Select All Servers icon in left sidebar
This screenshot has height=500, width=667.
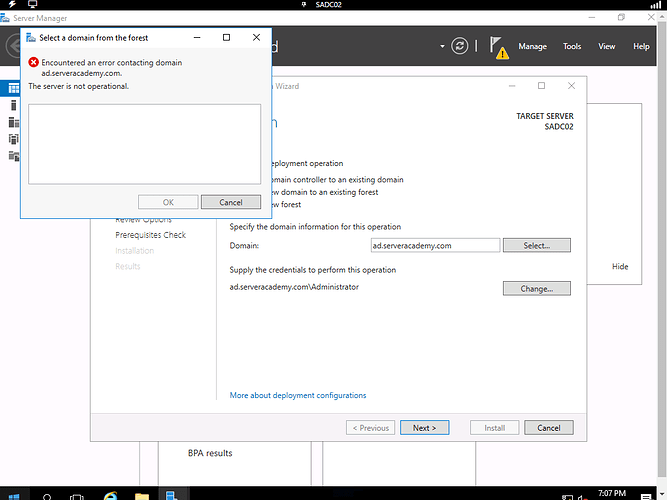14,123
